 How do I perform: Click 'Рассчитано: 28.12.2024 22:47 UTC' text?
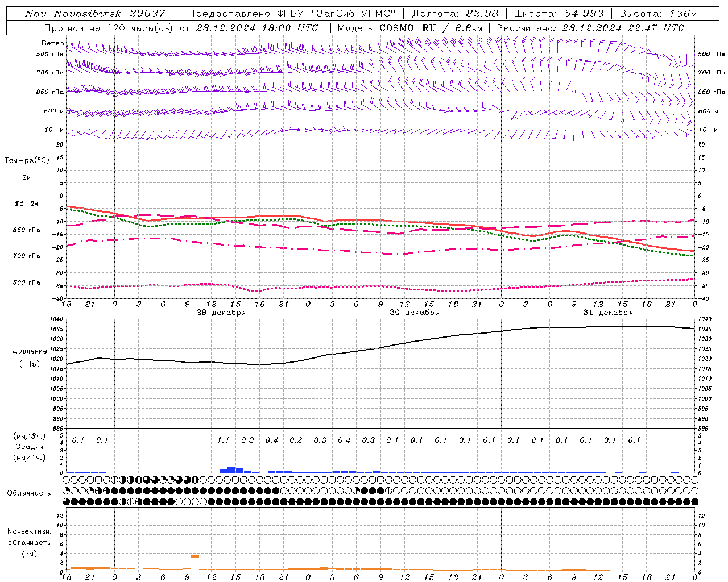tap(590, 28)
